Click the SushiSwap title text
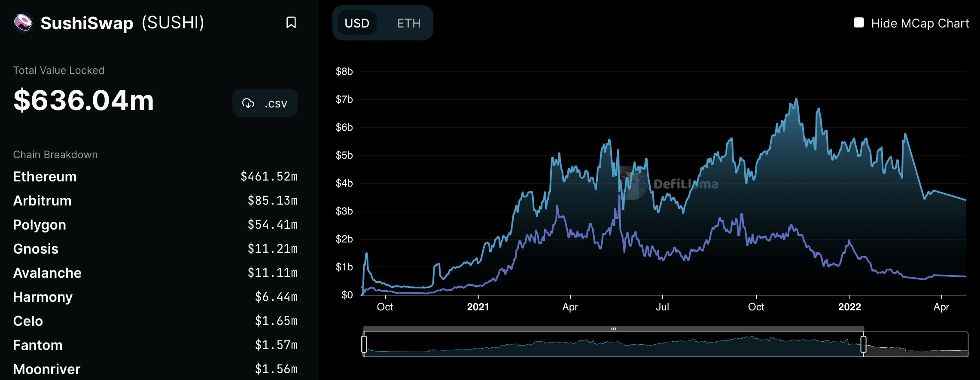This screenshot has height=380, width=980. click(x=87, y=23)
